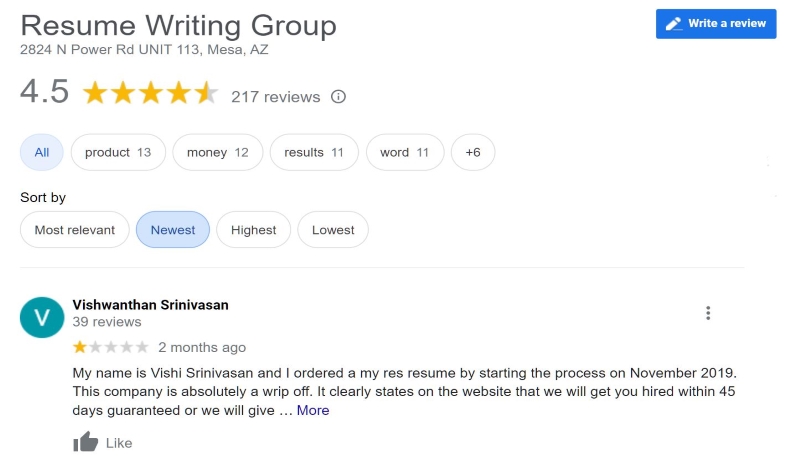Sort reviews by Newest
This screenshot has width=800, height=460.
tap(173, 229)
